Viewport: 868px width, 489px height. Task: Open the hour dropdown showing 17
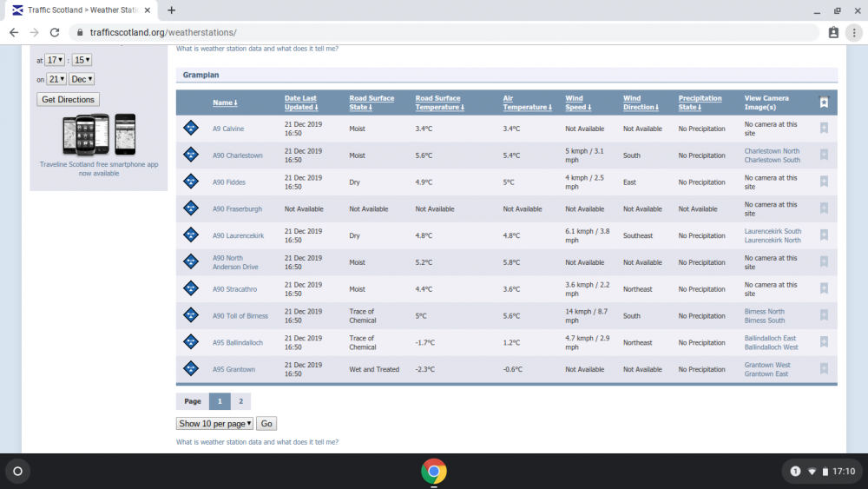point(55,60)
